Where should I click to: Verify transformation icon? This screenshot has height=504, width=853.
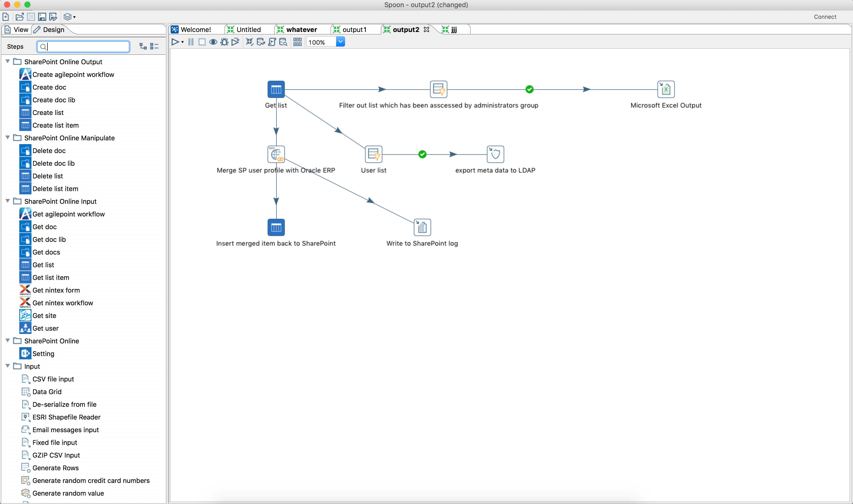(250, 42)
